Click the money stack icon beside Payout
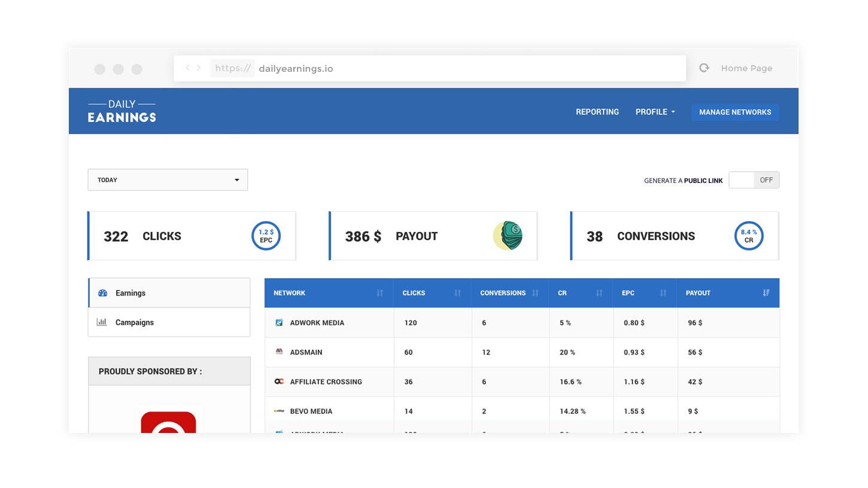Image resolution: width=868 pixels, height=488 pixels. pyautogui.click(x=509, y=236)
